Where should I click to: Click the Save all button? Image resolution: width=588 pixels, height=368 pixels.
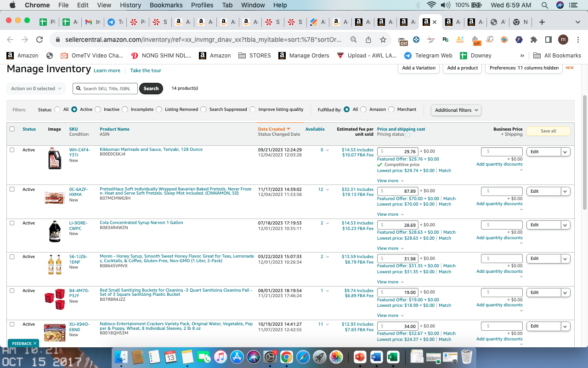[548, 131]
